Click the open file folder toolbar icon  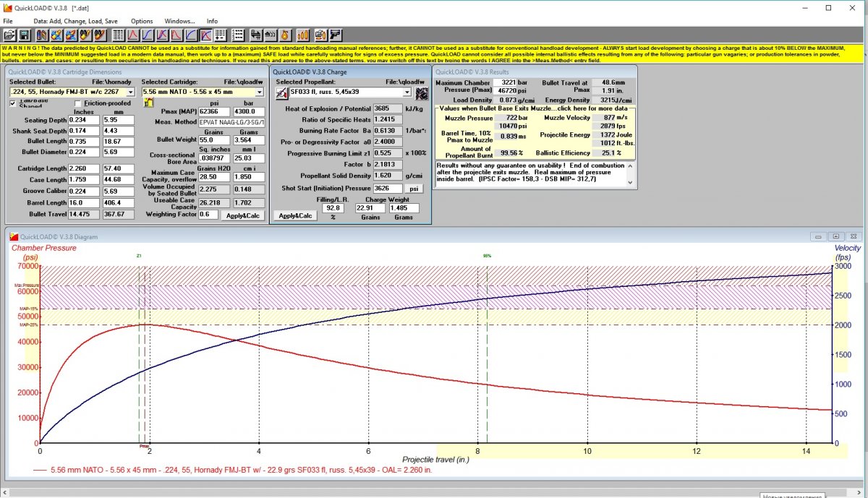[9, 35]
